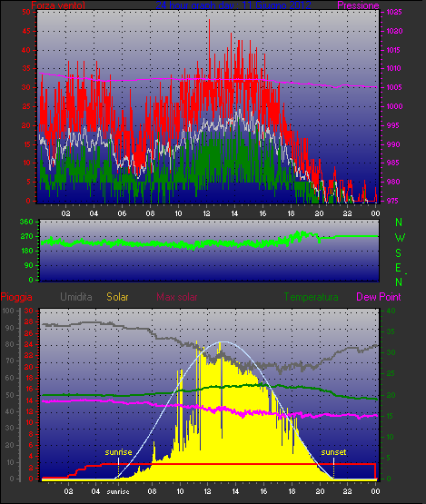Click the '24 hour graph day : 11 Giugno 2012' title
426x504 pixels.
point(233,5)
